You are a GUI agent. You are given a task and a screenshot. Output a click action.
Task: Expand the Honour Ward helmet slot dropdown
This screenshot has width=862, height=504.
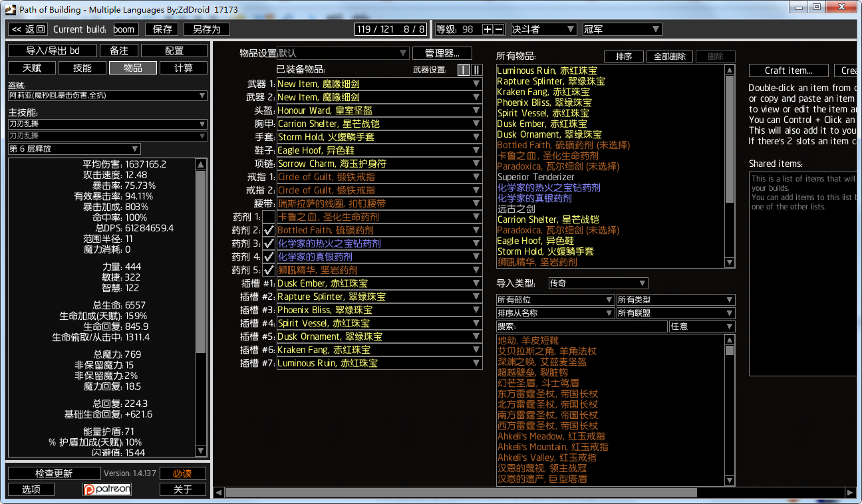pos(379,110)
